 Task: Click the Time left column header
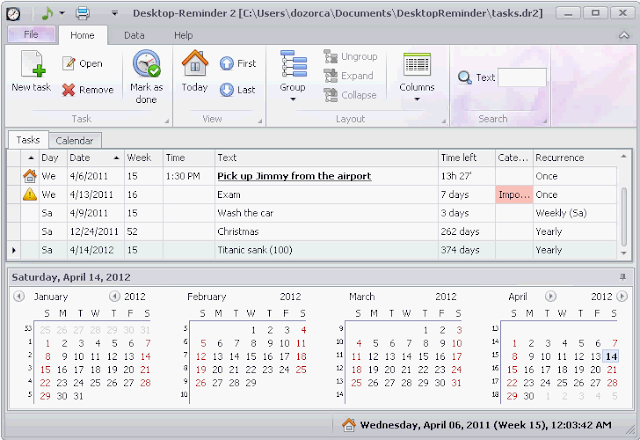click(x=467, y=158)
